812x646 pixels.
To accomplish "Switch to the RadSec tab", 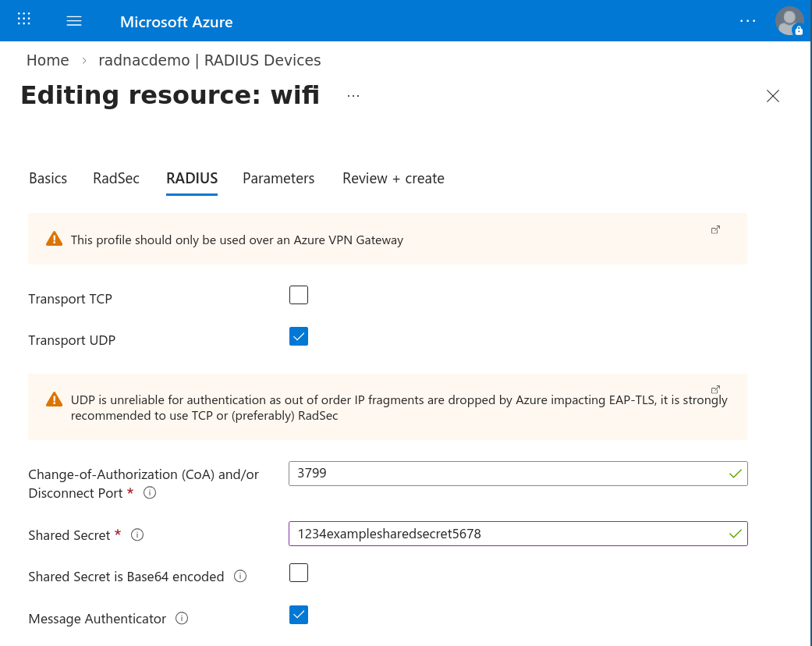I will pos(115,178).
